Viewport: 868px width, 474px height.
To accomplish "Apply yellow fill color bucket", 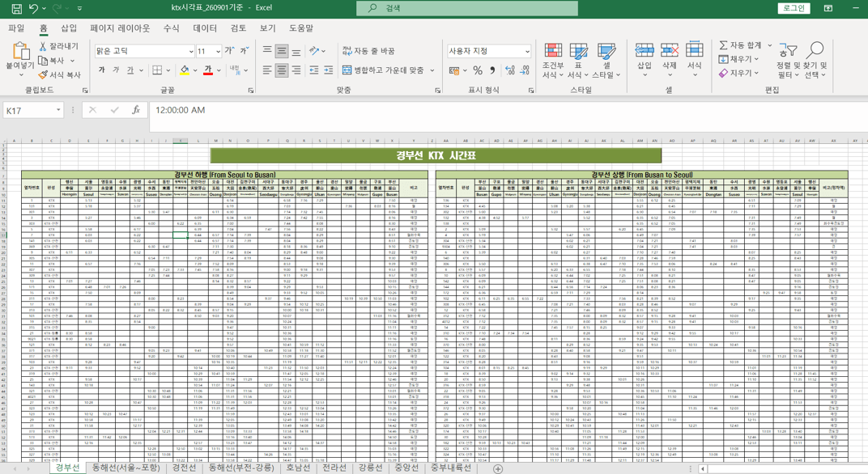I will (185, 70).
